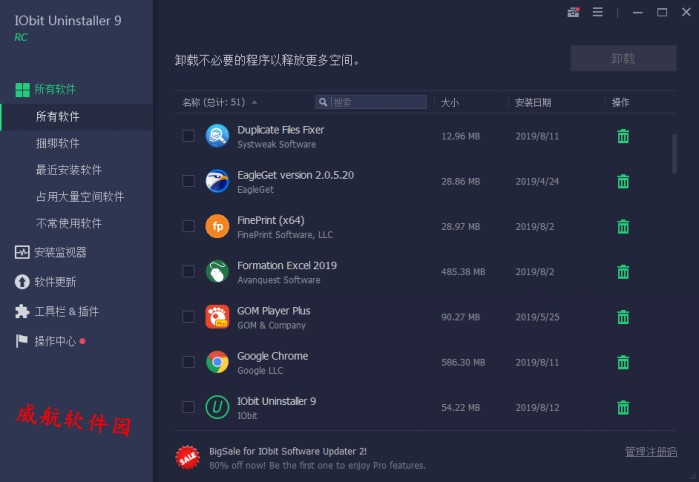
Task: Click the vertical scrollbar thumb of program list
Action: 674,153
